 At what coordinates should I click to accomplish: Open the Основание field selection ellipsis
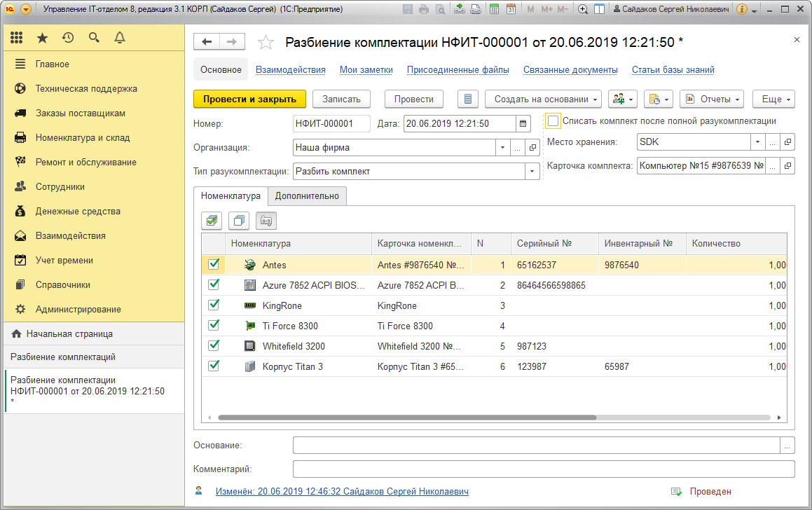click(x=787, y=446)
